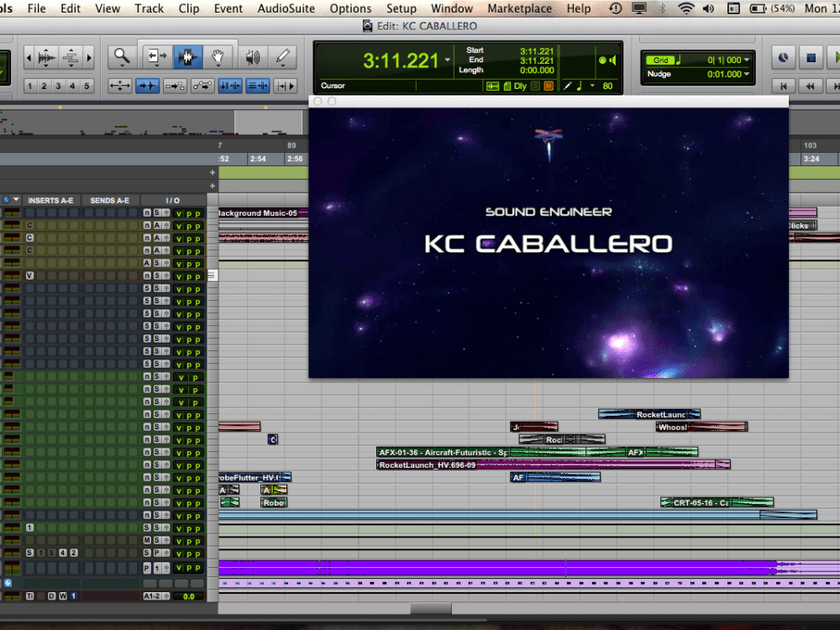Click horizontal zoom in right arrow
This screenshot has height=630, width=840.
[x=89, y=57]
